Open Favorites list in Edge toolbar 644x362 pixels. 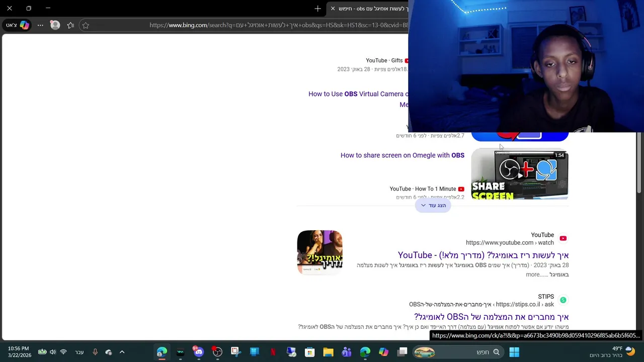pos(70,25)
